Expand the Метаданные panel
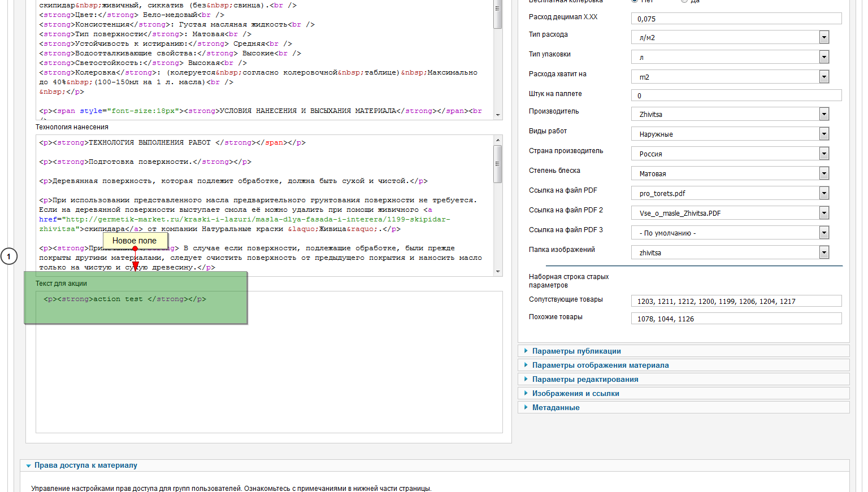The image size is (868, 492). click(x=555, y=407)
